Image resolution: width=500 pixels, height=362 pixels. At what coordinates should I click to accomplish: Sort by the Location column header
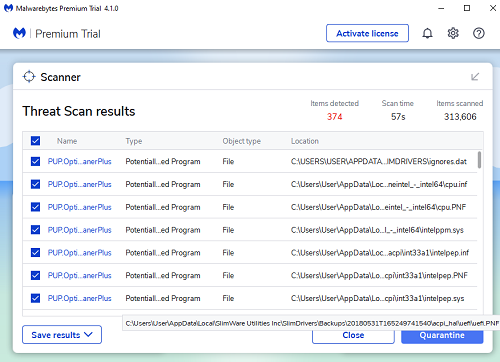(x=305, y=141)
